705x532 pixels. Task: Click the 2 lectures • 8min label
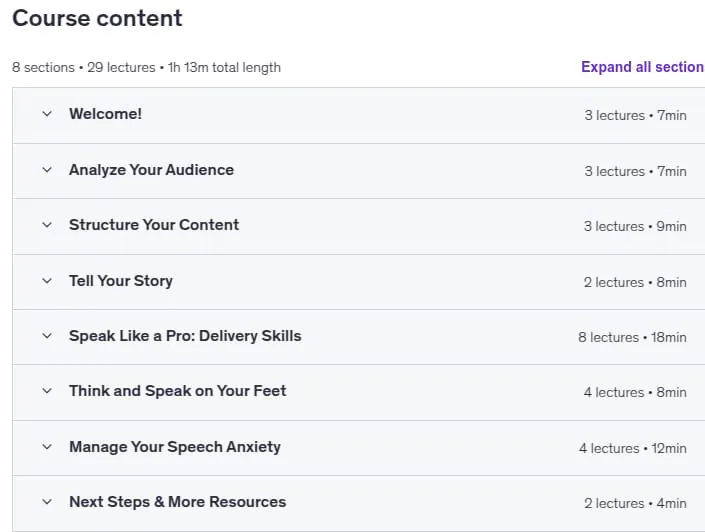click(x=635, y=282)
